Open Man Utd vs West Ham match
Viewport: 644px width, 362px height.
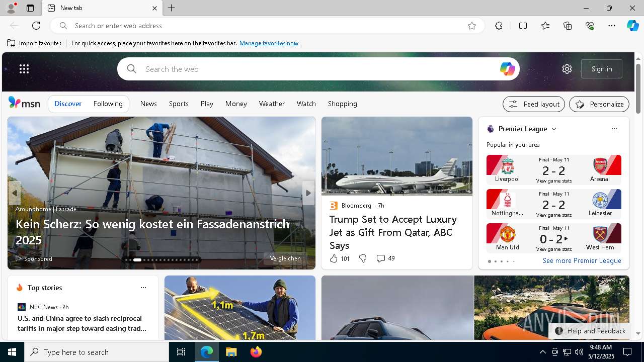[x=554, y=238]
